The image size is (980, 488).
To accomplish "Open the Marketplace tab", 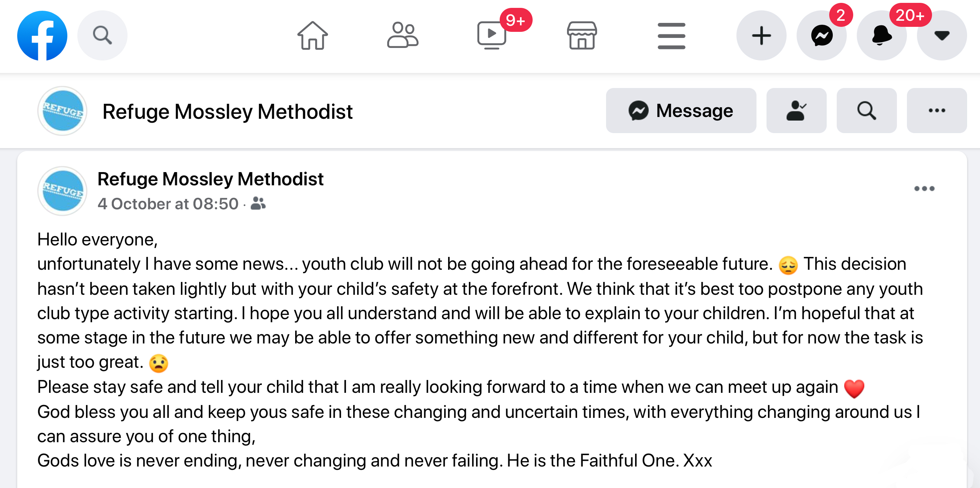I will (582, 36).
